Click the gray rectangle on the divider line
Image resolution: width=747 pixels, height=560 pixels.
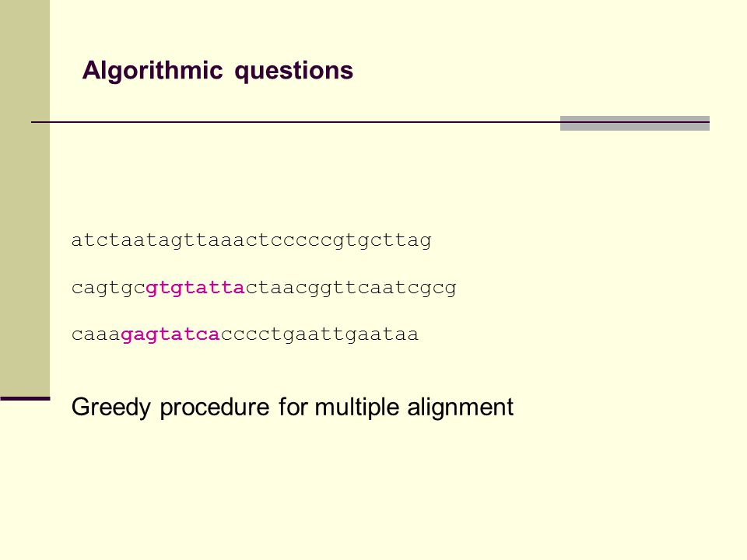(635, 123)
